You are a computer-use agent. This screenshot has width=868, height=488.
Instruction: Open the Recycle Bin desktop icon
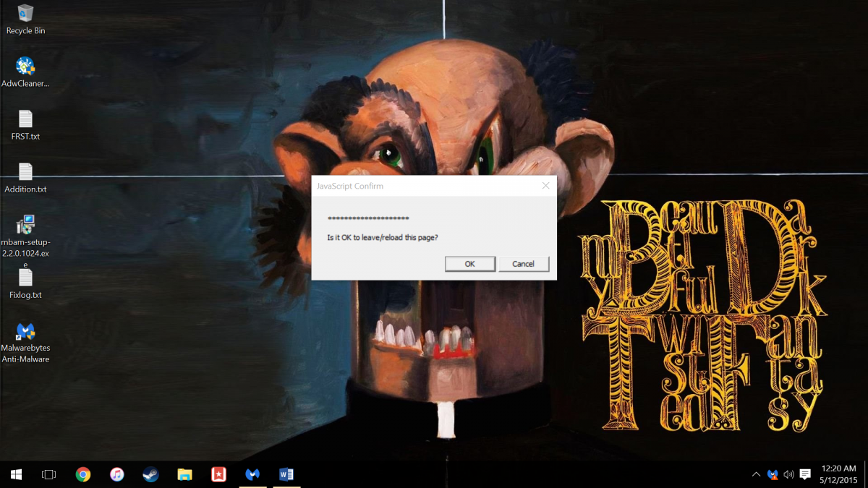[x=25, y=19]
